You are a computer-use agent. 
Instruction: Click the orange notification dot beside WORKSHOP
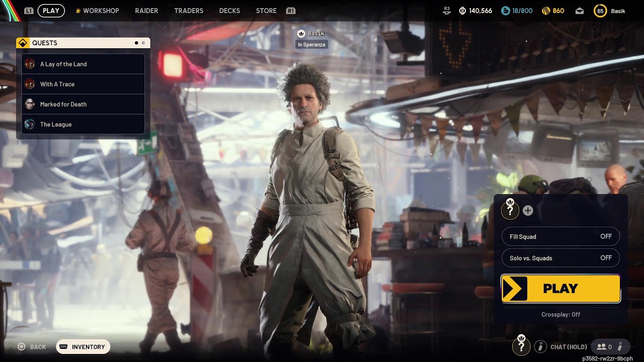click(x=77, y=11)
